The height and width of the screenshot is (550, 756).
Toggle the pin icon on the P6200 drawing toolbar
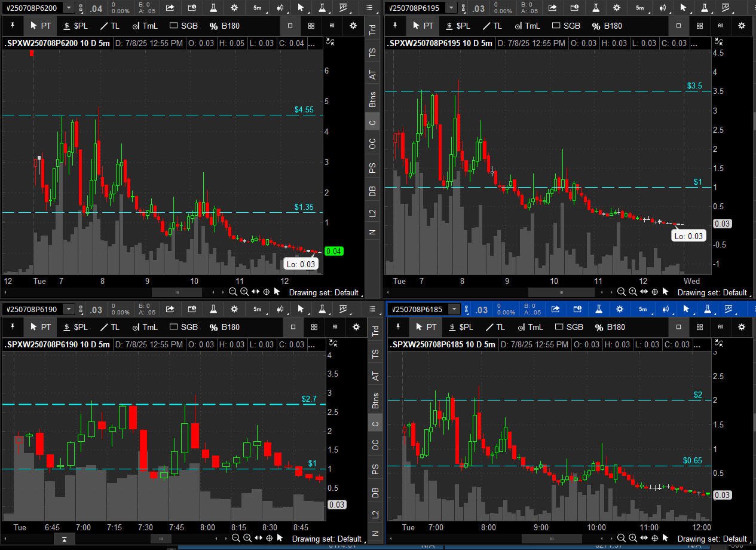[x=13, y=26]
